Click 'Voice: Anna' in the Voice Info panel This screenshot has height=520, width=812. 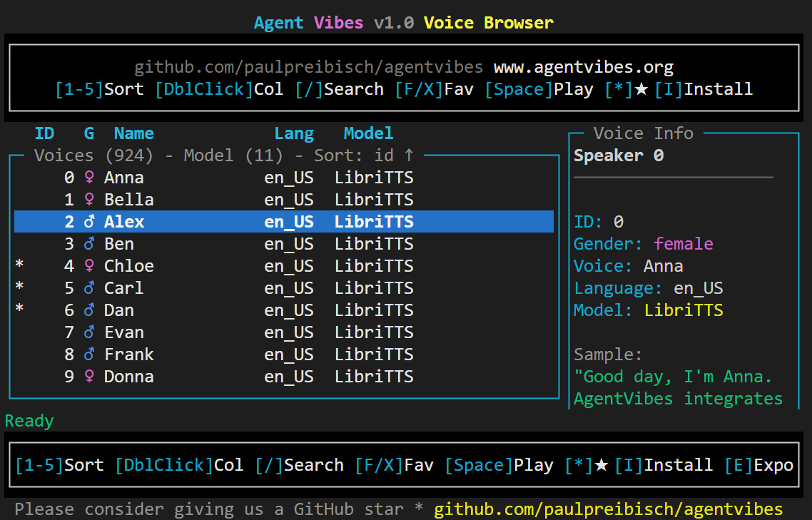coord(628,266)
